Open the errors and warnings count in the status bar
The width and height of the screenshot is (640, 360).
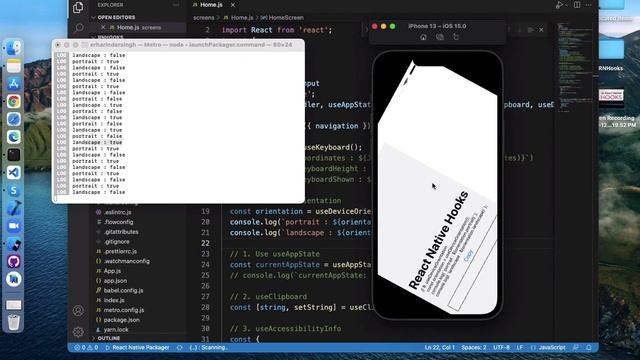pos(86,348)
